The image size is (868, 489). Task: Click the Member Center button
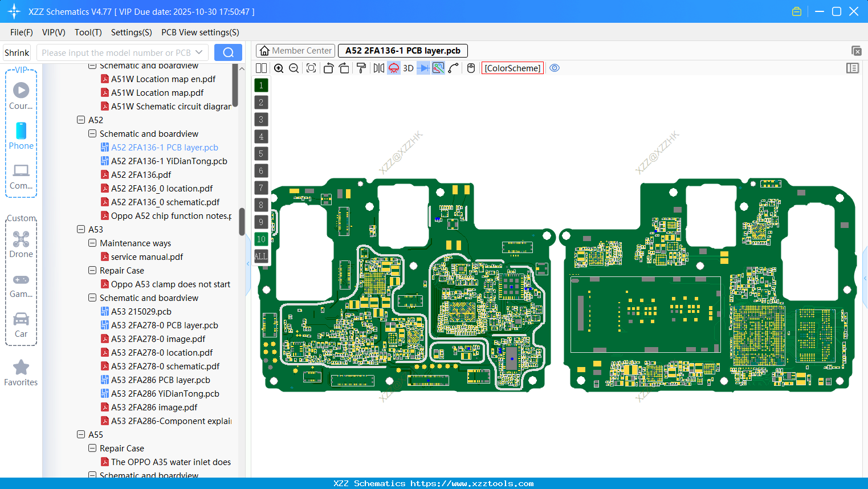(x=295, y=50)
